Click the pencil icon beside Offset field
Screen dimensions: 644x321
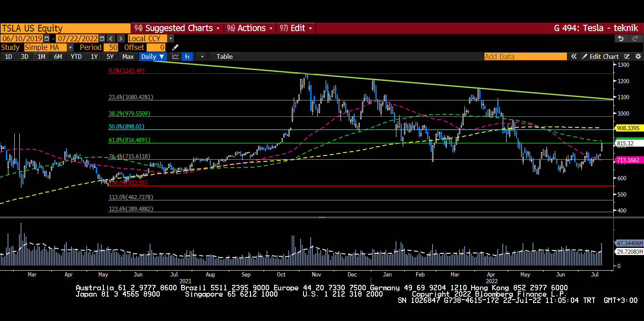(x=175, y=47)
